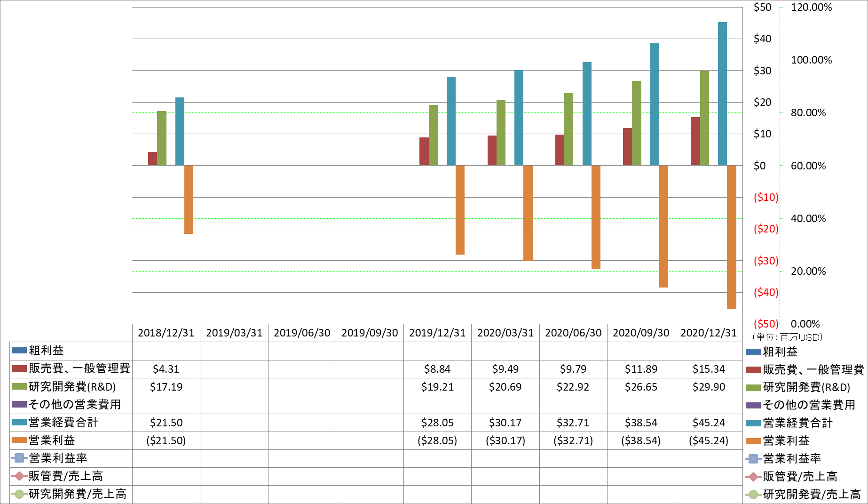Image resolution: width=868 pixels, height=504 pixels.
Task: Click the 営業利益 orange swatch in right legend
Action: point(753,441)
